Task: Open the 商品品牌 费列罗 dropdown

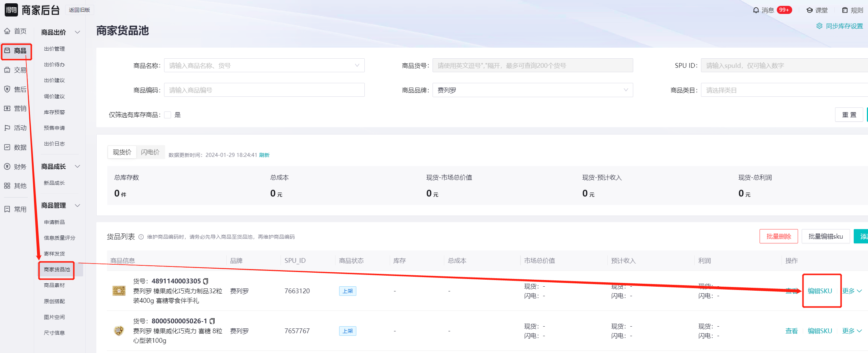Action: (533, 90)
